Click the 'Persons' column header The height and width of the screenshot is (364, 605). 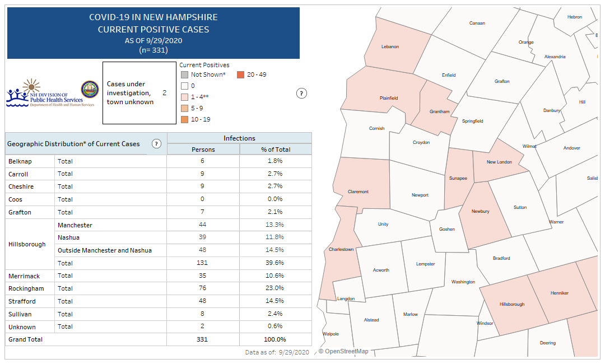pyautogui.click(x=203, y=150)
